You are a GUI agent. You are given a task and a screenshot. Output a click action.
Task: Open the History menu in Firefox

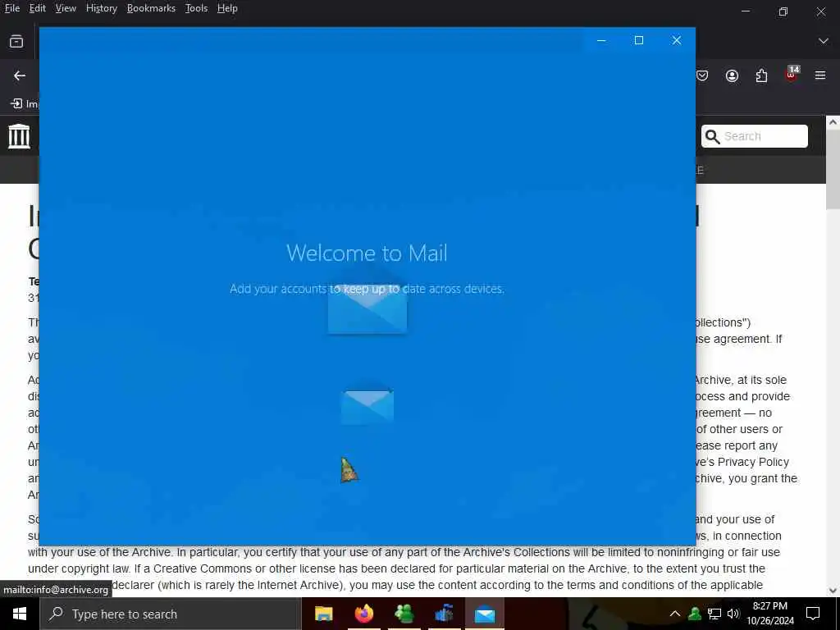pos(101,8)
